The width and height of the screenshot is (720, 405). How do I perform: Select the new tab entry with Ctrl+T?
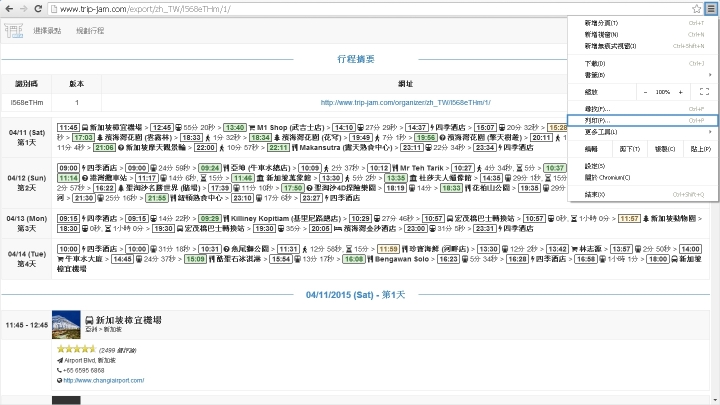[x=643, y=23]
